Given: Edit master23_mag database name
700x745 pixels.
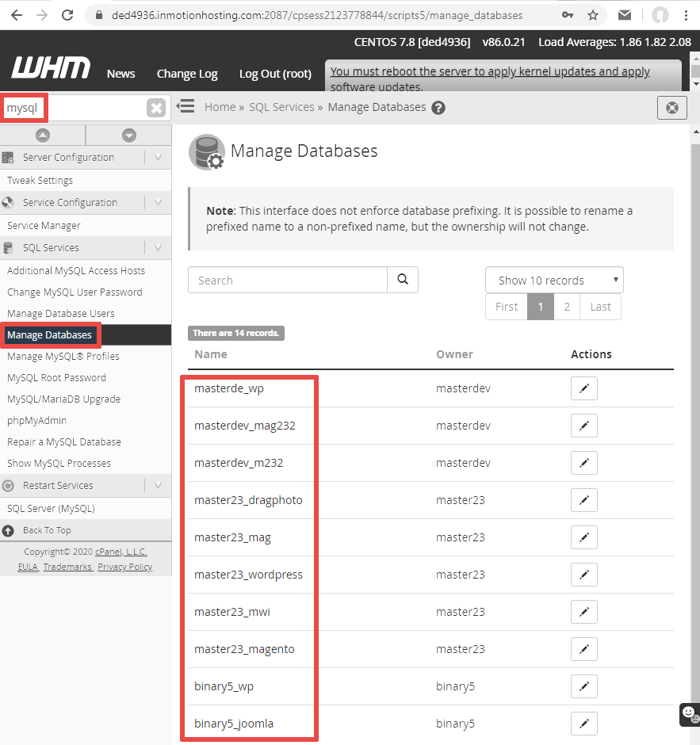Looking at the screenshot, I should 584,537.
